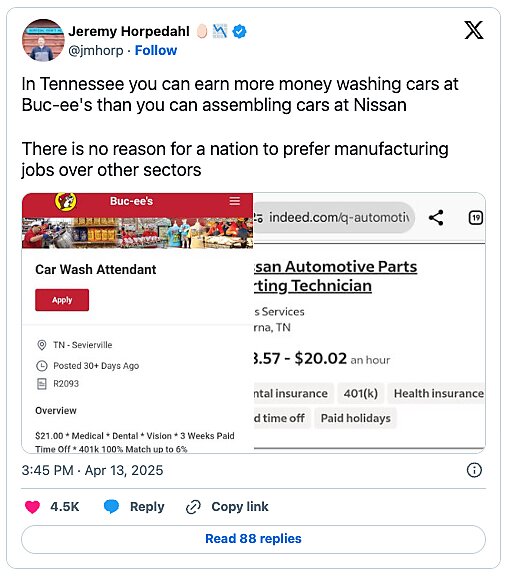Open the browser tab count icon

476,218
